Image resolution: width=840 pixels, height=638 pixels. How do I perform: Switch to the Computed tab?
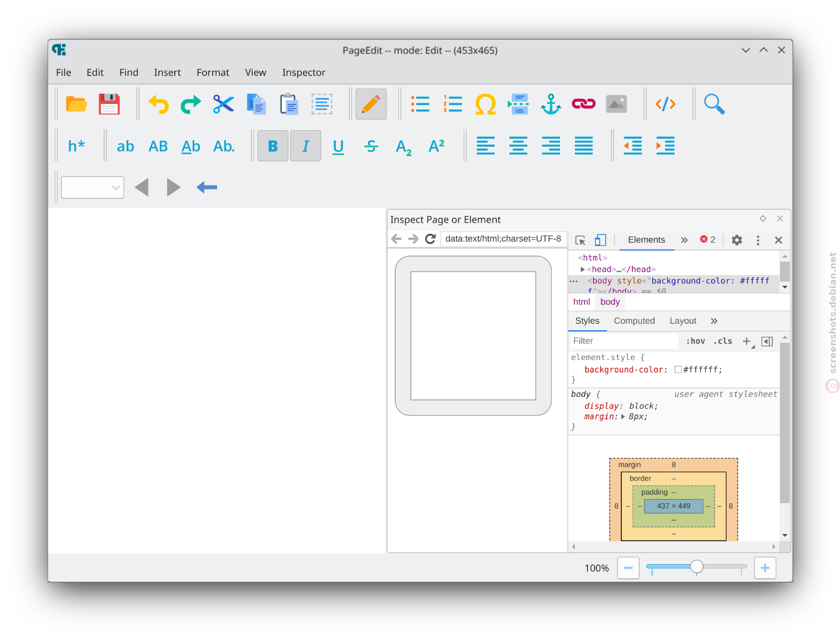coord(634,321)
